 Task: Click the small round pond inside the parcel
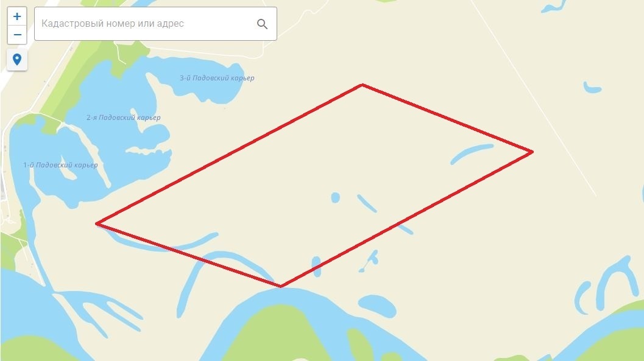pos(335,198)
